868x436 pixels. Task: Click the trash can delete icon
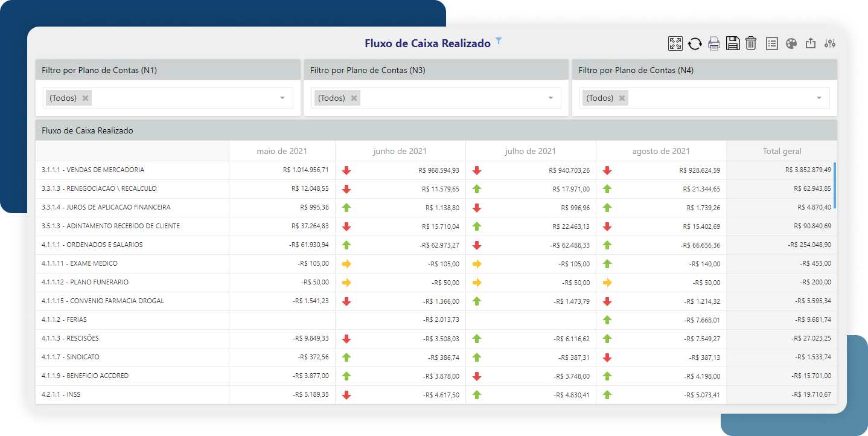pyautogui.click(x=751, y=43)
